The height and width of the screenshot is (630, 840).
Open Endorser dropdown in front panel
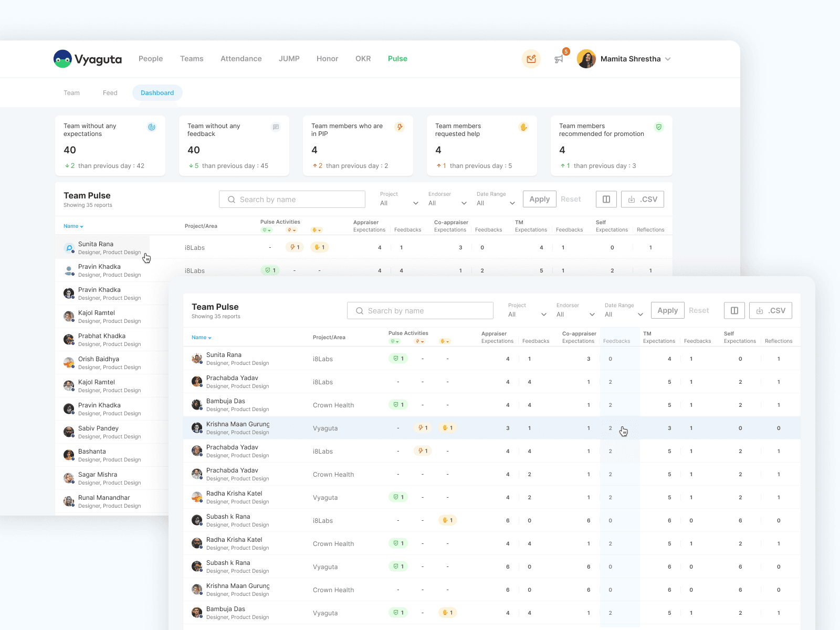pos(575,314)
